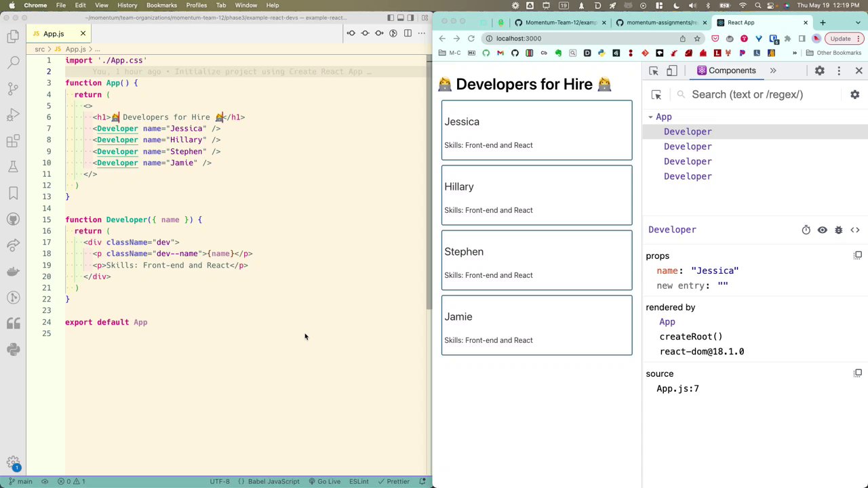
Task: Click the stopwatch icon to suspend component
Action: click(806, 230)
